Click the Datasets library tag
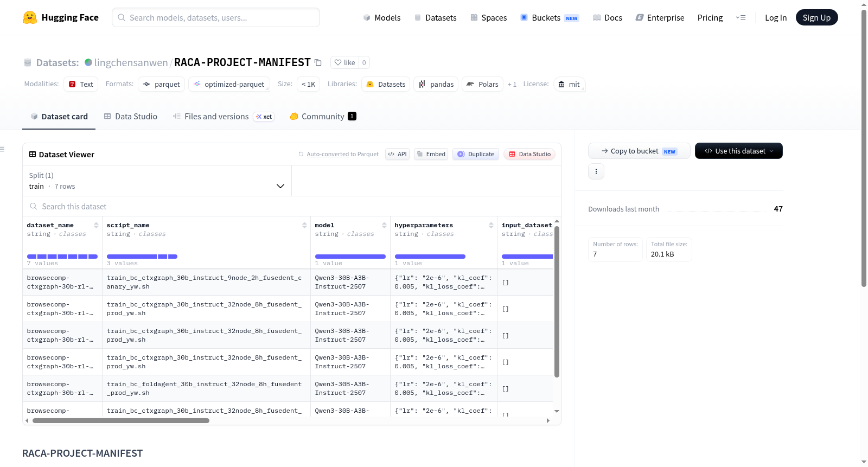This screenshot has width=868, height=467. pyautogui.click(x=386, y=85)
